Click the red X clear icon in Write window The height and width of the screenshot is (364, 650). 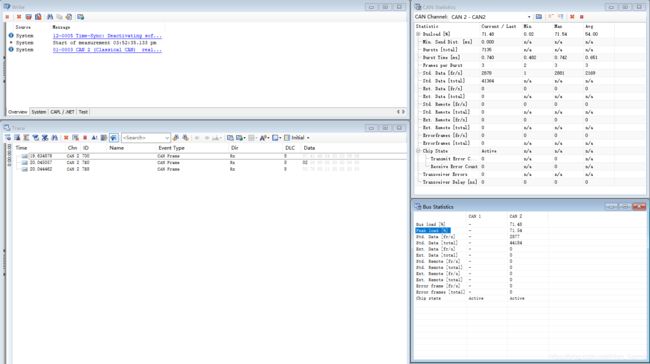pos(19,17)
